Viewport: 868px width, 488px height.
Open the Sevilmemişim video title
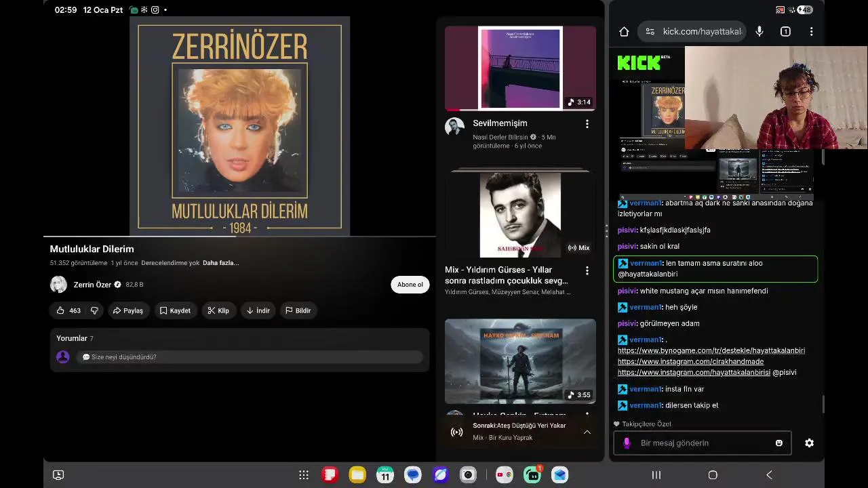click(500, 123)
